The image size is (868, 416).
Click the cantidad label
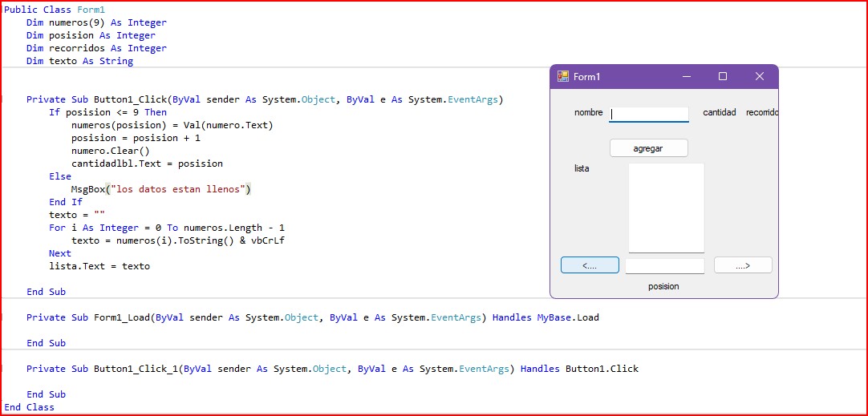[x=720, y=113]
